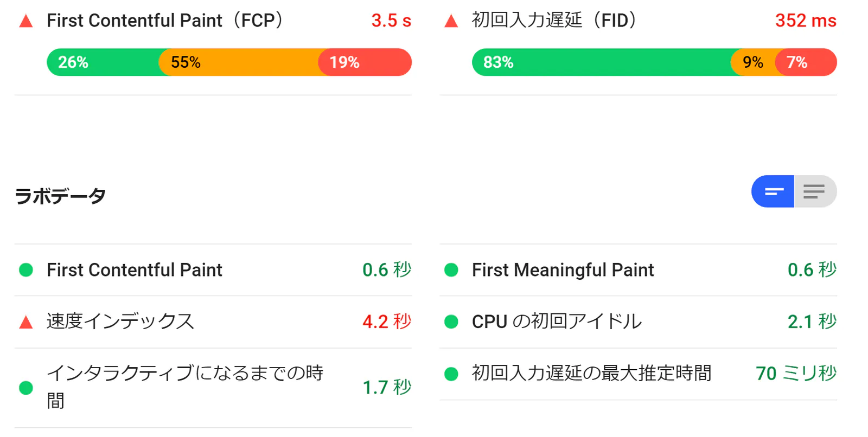The height and width of the screenshot is (437, 868).
Task: Click the green 83% FID bar segment
Action: 602,62
